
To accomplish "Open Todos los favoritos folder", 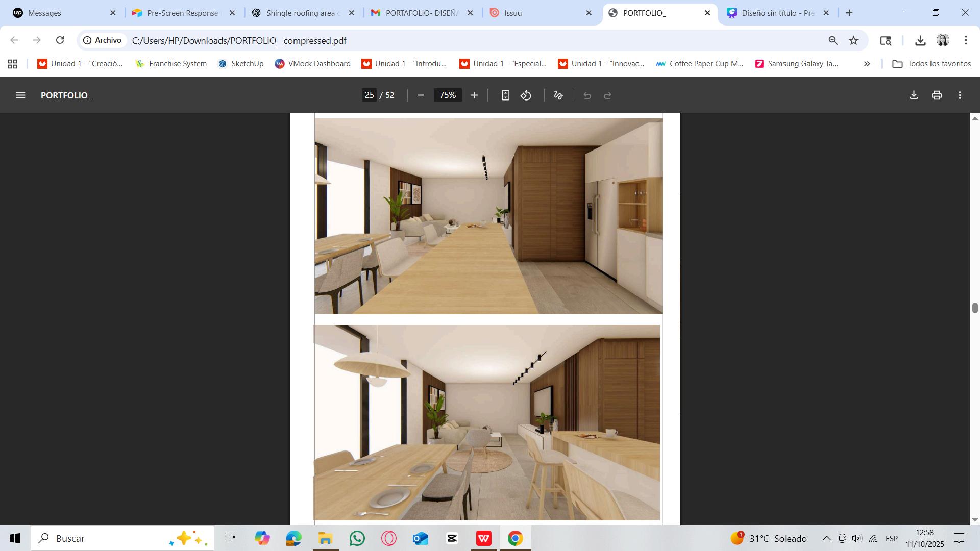I will (932, 64).
